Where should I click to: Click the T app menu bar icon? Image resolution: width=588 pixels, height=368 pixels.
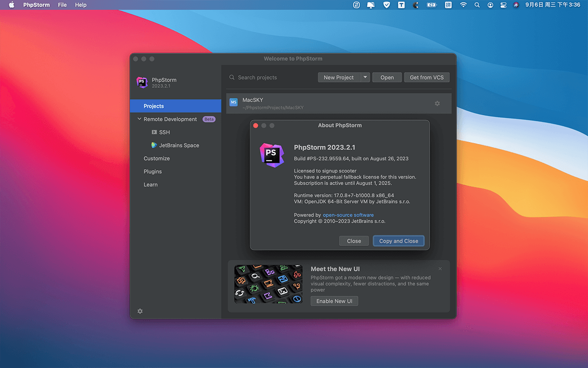tap(401, 5)
